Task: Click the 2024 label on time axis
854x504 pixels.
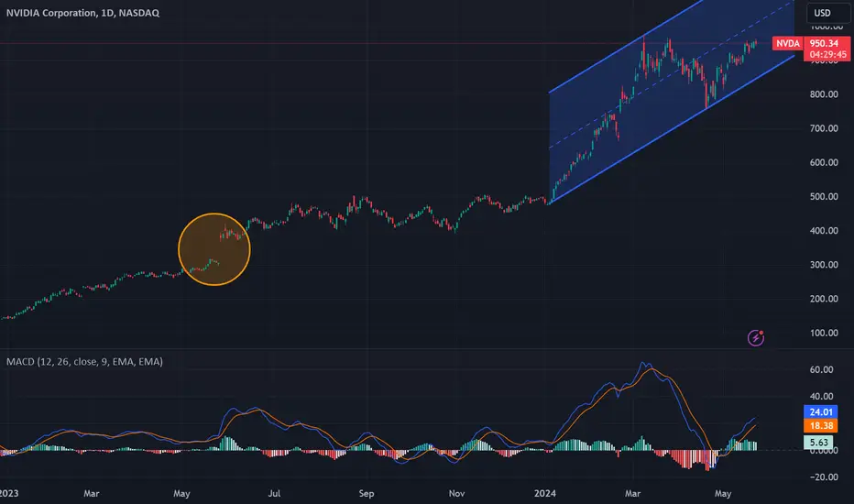Action: (544, 493)
